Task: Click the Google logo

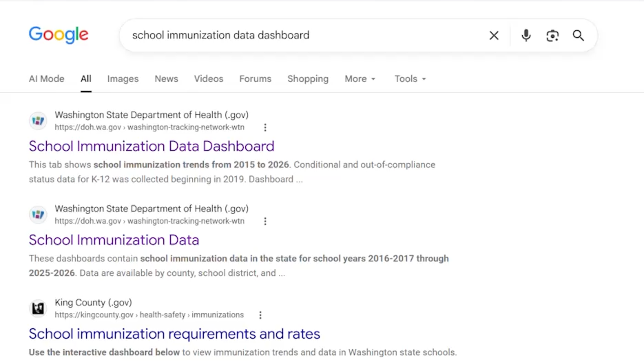Action: coord(59,35)
